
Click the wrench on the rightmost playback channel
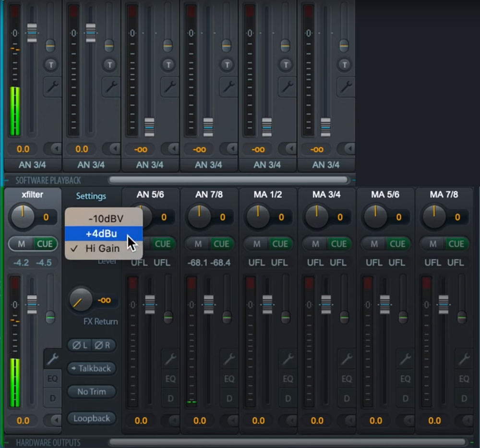coord(346,87)
